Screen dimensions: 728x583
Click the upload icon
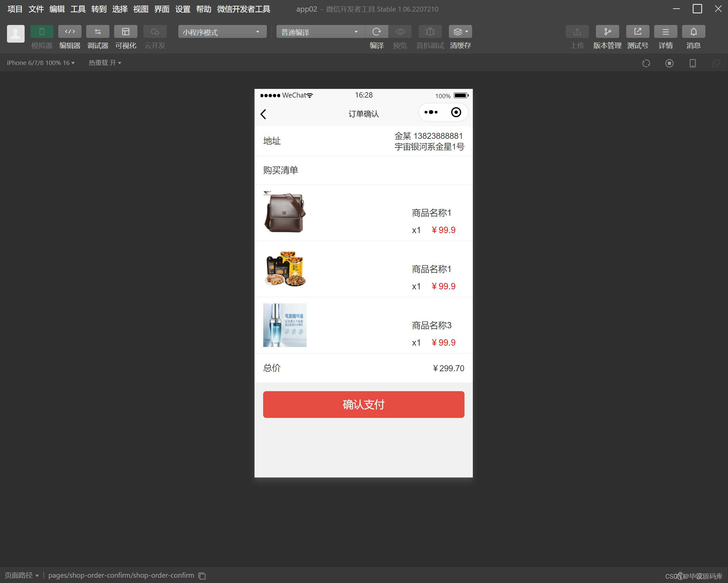pos(577,31)
